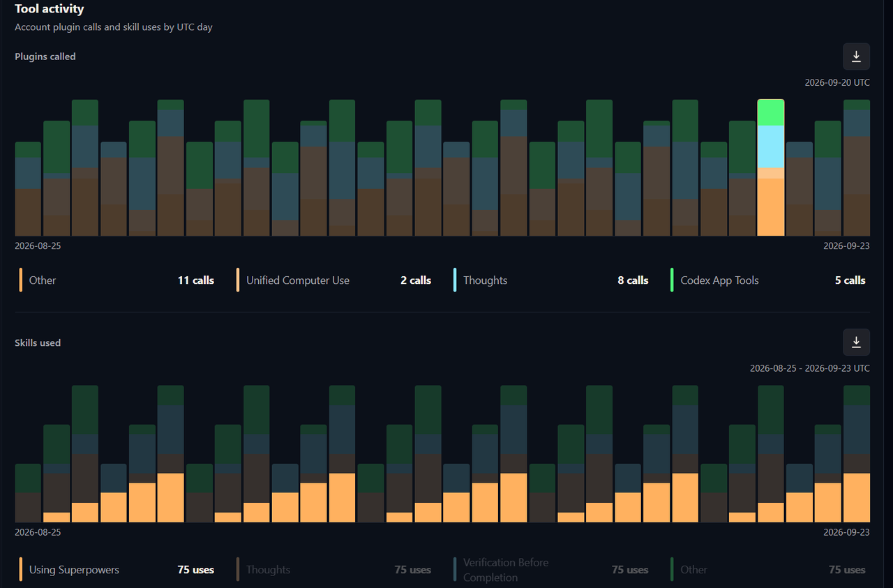
Task: Click the 8 calls value
Action: [633, 280]
